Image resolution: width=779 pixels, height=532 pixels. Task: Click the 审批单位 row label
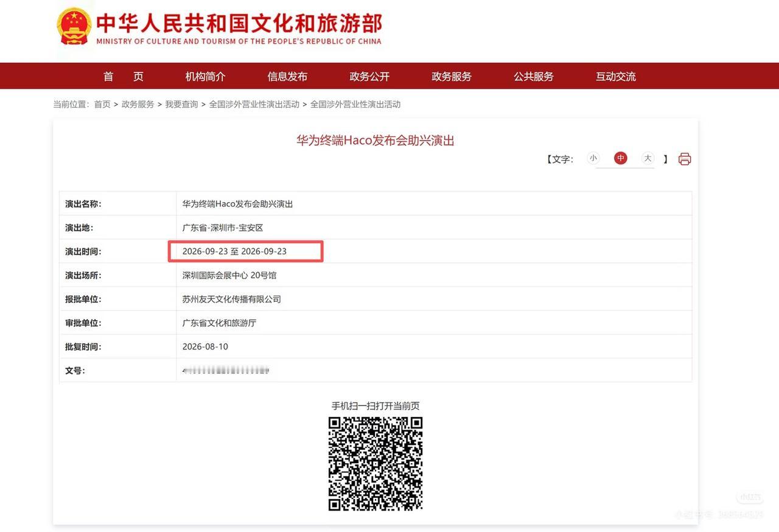(83, 323)
